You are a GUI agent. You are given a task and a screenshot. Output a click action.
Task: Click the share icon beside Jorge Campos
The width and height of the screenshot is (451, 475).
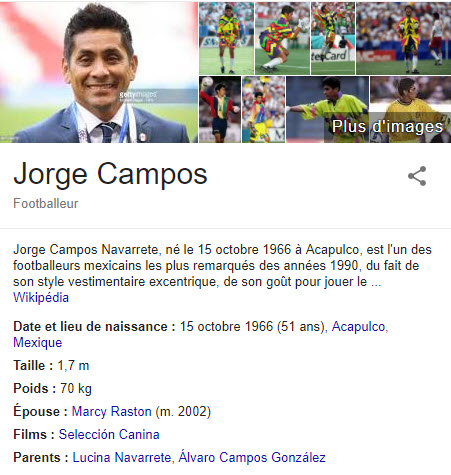(417, 176)
